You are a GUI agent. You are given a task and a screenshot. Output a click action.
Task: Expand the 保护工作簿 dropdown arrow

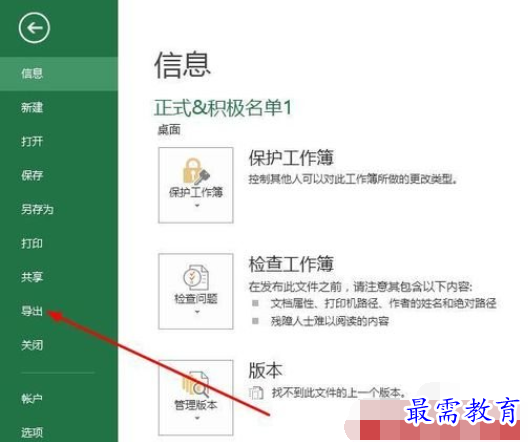click(x=197, y=205)
